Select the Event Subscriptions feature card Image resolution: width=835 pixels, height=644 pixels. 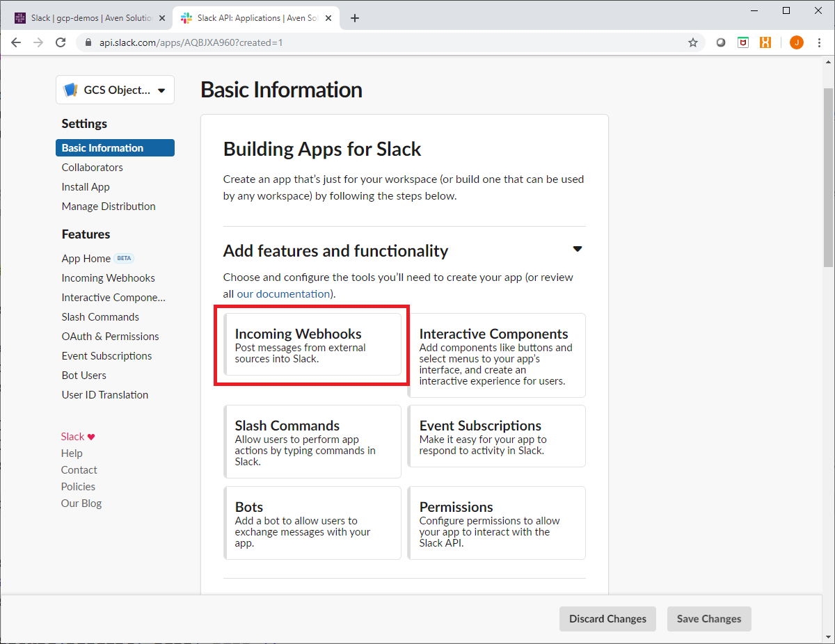coord(497,436)
